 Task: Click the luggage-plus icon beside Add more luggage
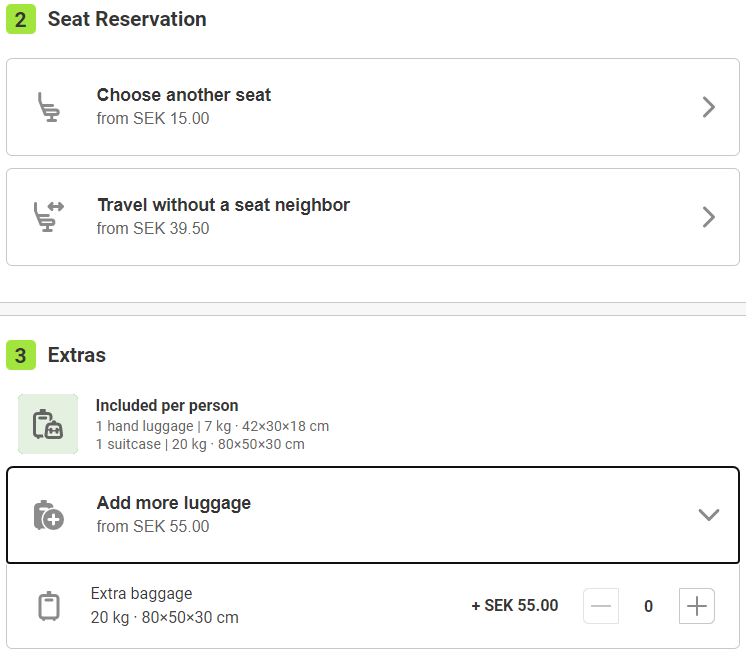(x=48, y=515)
